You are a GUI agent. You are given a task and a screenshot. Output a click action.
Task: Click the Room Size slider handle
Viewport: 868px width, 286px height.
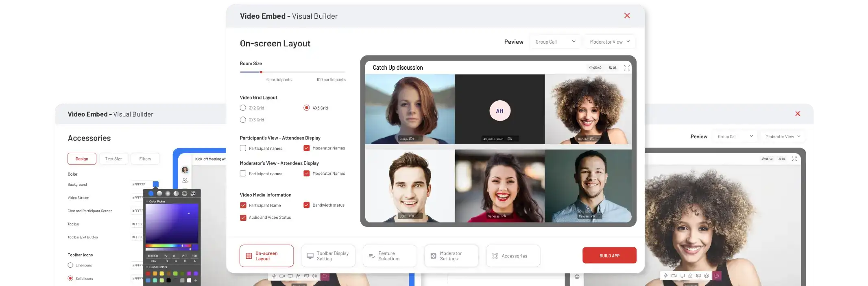click(x=261, y=72)
